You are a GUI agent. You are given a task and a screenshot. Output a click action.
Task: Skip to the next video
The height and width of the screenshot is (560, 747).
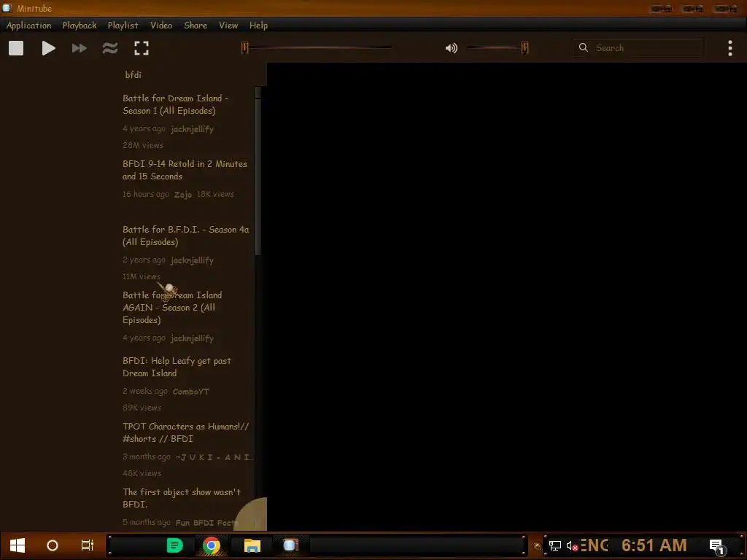click(x=79, y=48)
